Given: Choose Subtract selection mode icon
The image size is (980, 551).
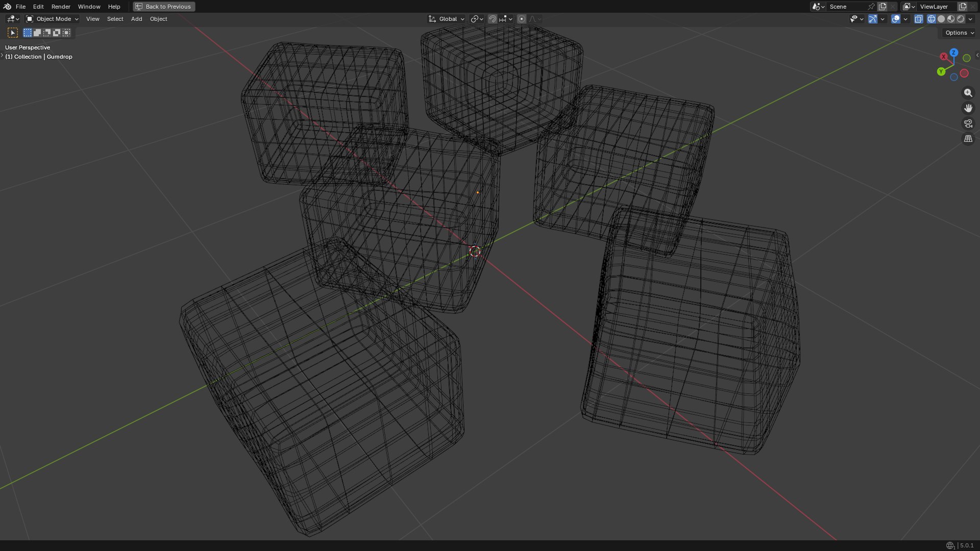Looking at the screenshot, I should pyautogui.click(x=47, y=33).
